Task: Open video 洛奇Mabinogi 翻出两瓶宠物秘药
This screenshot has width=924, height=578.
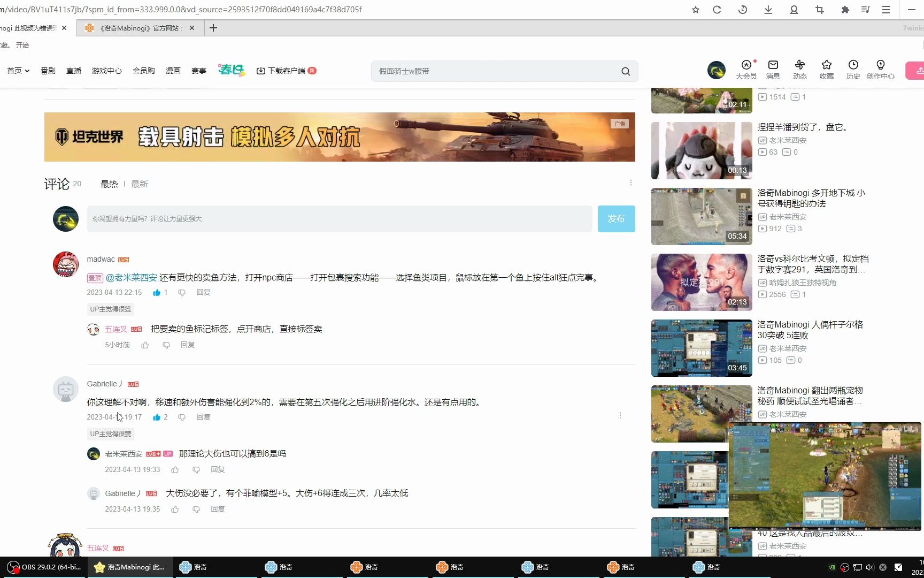Action: (810, 396)
